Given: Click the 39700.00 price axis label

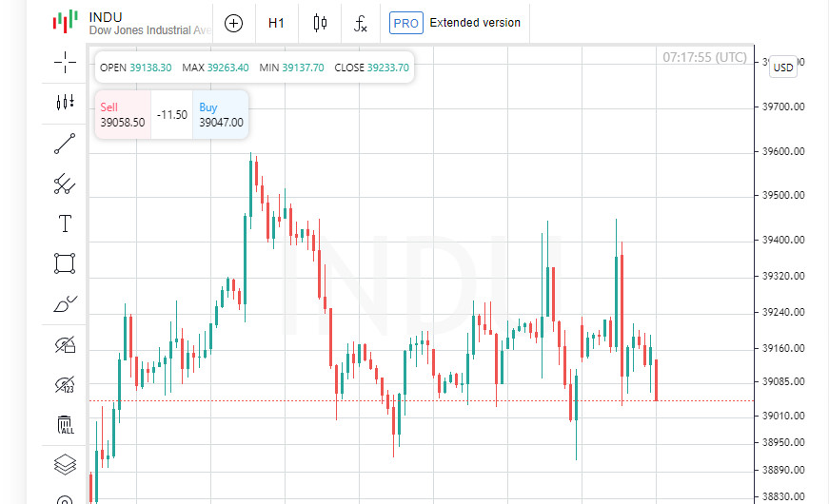Looking at the screenshot, I should tap(783, 107).
